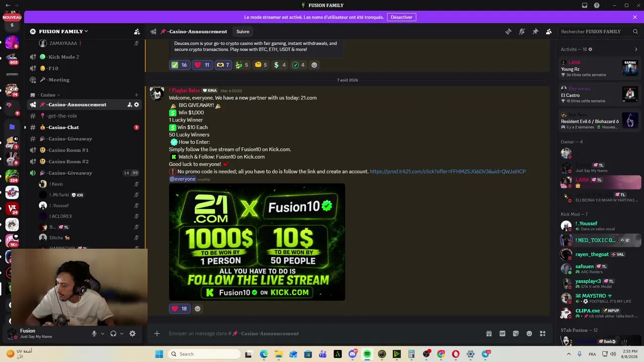Open user settings gear beside Fusion
644x362 pixels.
pyautogui.click(x=132, y=333)
